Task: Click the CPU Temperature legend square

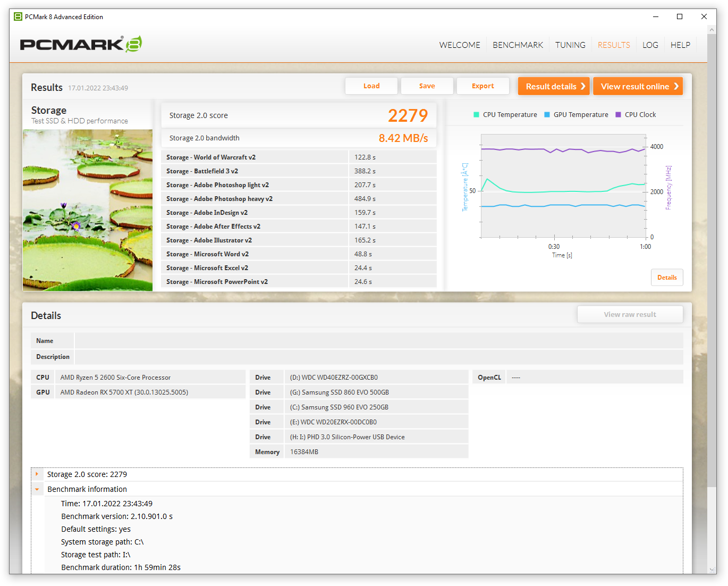Action: [x=476, y=114]
